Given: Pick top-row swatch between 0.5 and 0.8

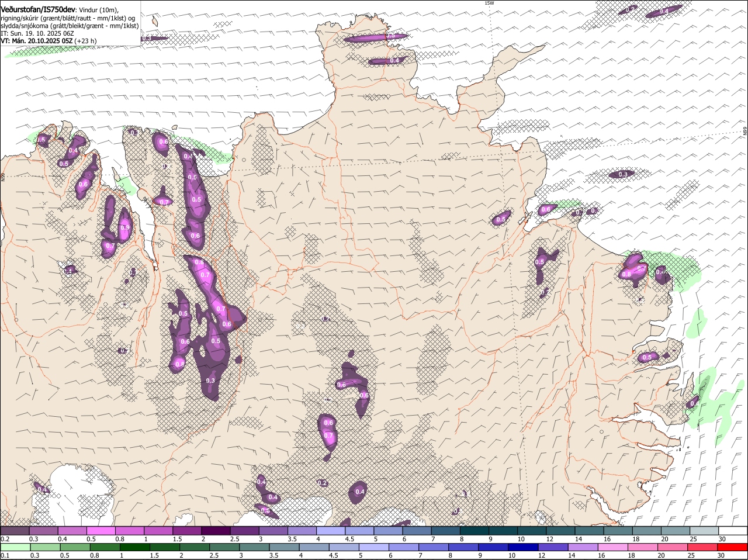Looking at the screenshot, I should (101, 531).
